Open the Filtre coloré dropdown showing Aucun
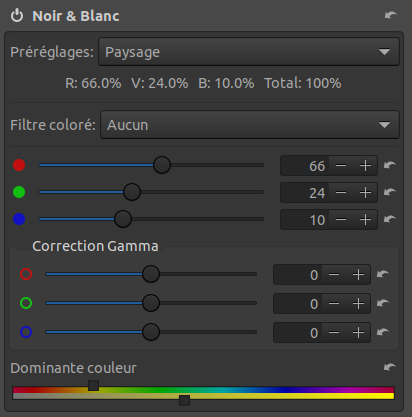Viewport: 412px width, 417px height. tap(250, 125)
